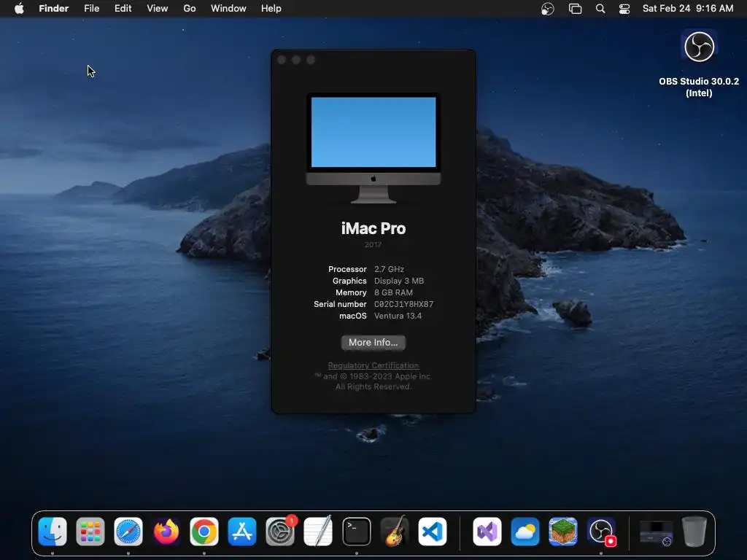Launch Minecraft grass block icon in Dock
747x560 pixels.
point(563,532)
